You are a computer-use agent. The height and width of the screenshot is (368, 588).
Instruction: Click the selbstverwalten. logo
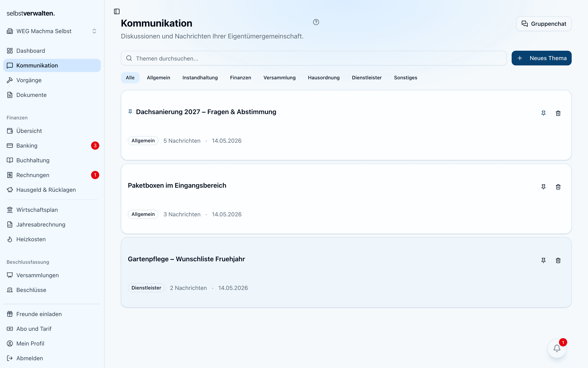pos(31,13)
